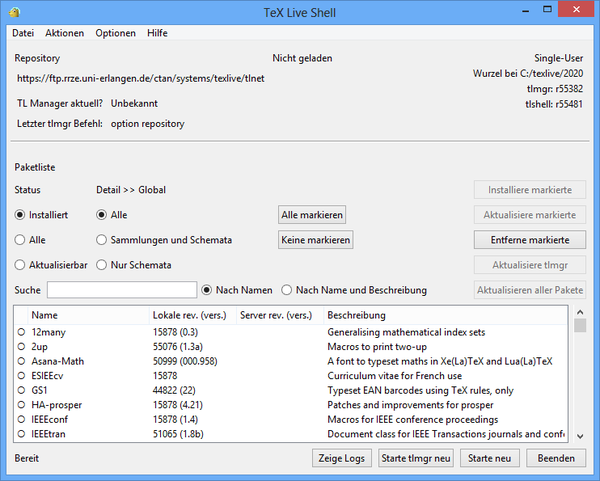Viewport: 600px width, 481px height.
Task: Mark the IEEEtran package circle
Action: click(21, 434)
